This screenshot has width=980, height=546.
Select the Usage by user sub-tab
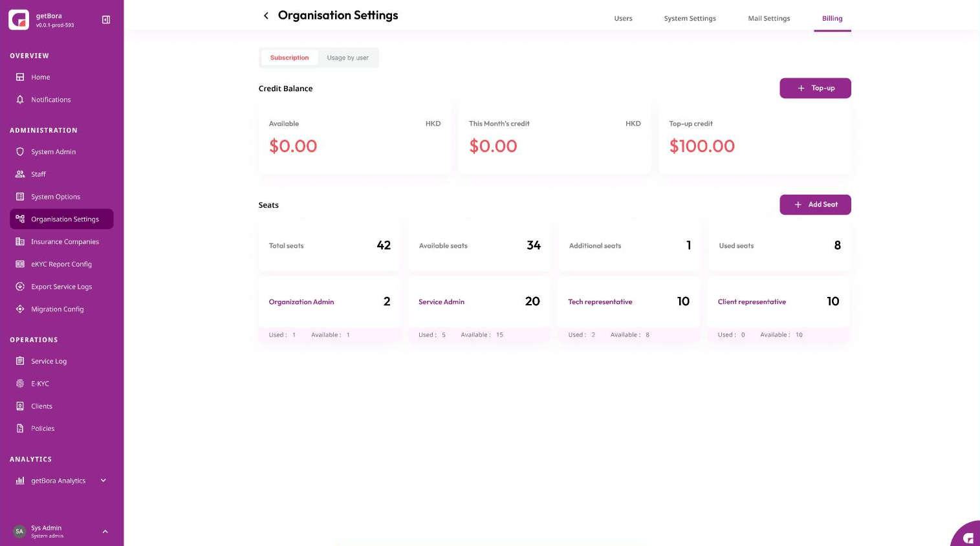[x=348, y=58]
